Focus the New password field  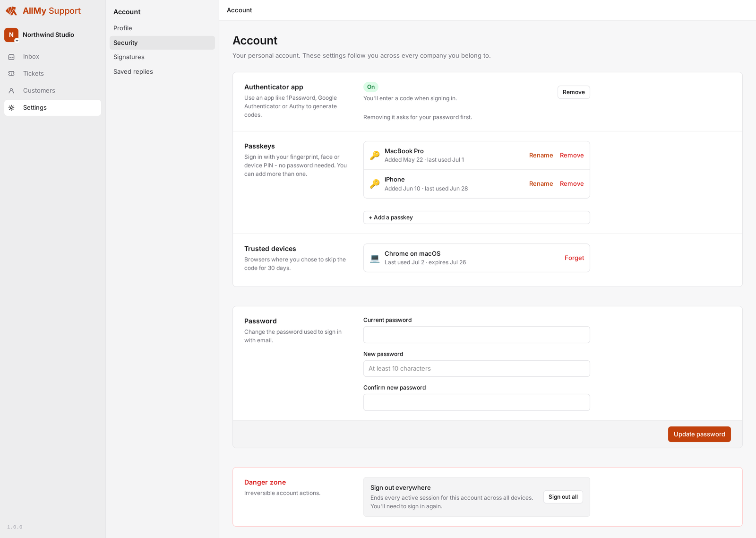coord(476,369)
